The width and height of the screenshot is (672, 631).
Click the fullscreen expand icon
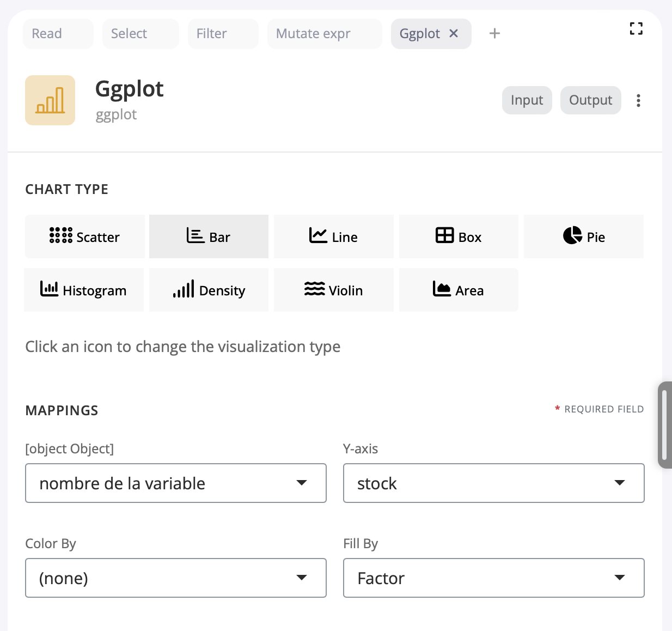(x=636, y=29)
